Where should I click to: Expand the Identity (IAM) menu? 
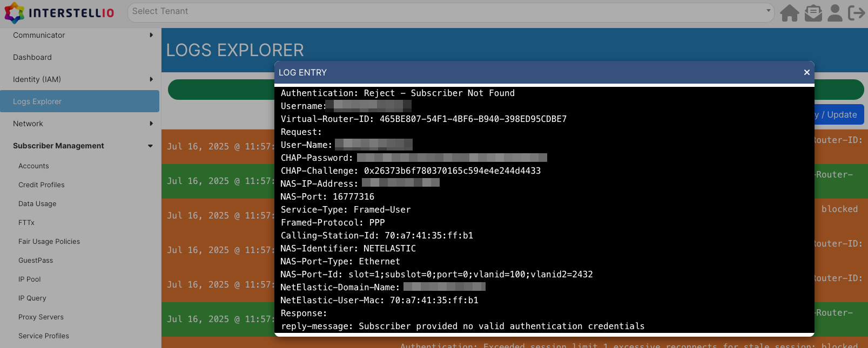[x=80, y=79]
